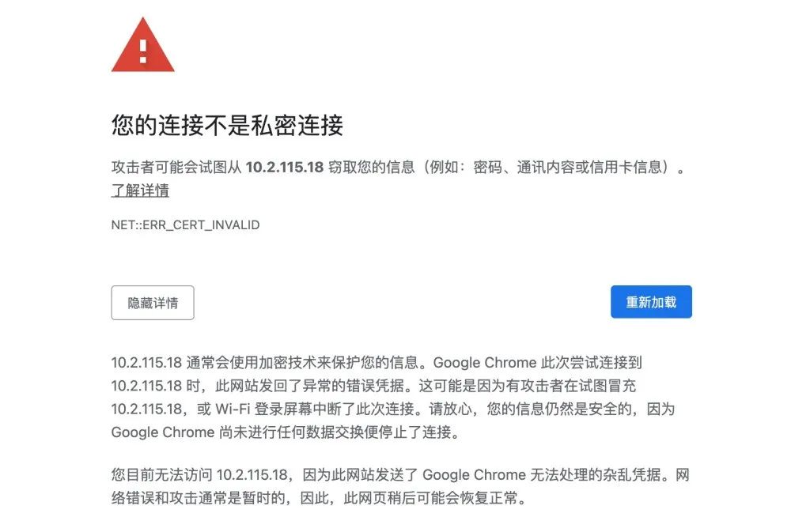Click the sentence starting with 攻击者可能会试图从
Image resolution: width=791 pixels, height=532 pixels.
[399, 167]
